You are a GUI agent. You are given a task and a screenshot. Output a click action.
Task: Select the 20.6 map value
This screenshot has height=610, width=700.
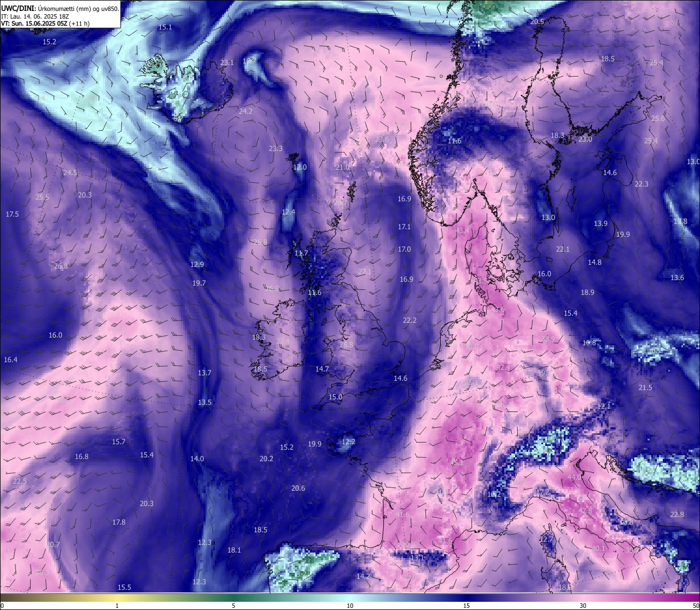[298, 488]
